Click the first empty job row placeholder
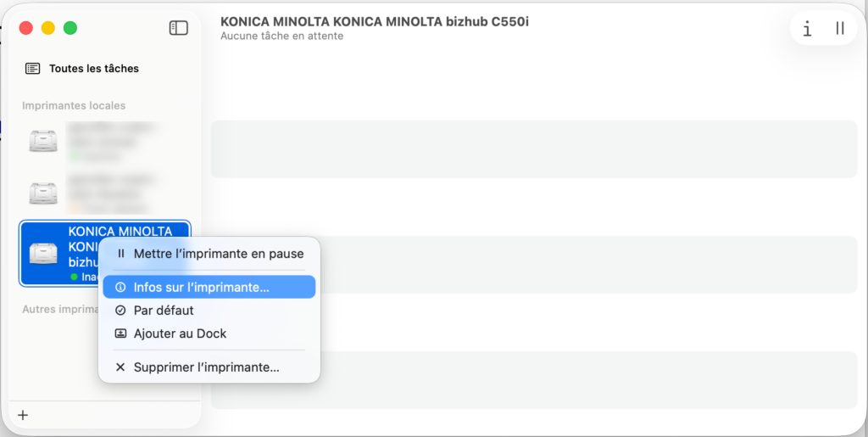Viewport: 868px width, 437px height. coord(534,149)
